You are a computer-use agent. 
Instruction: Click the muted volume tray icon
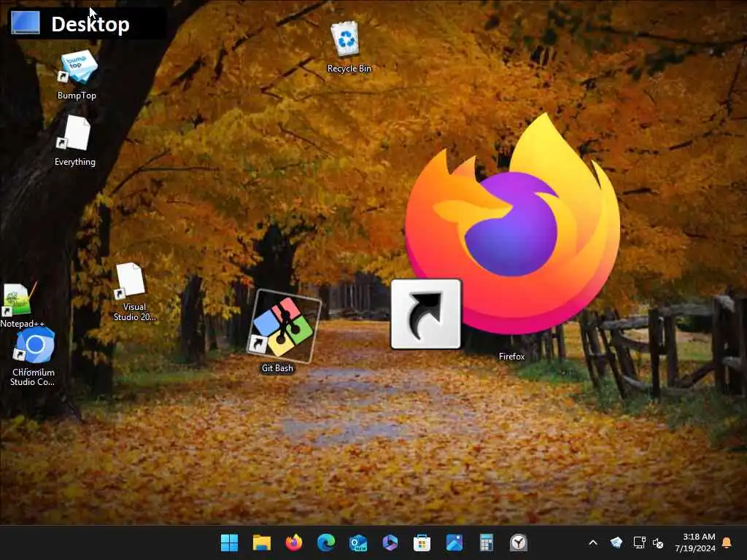tap(658, 542)
